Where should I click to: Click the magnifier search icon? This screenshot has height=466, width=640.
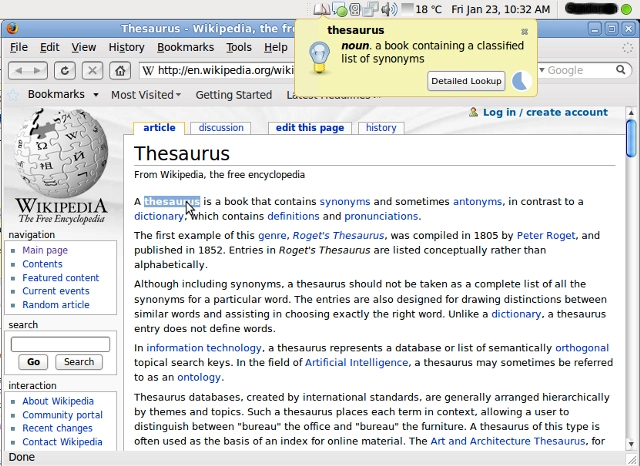point(620,70)
